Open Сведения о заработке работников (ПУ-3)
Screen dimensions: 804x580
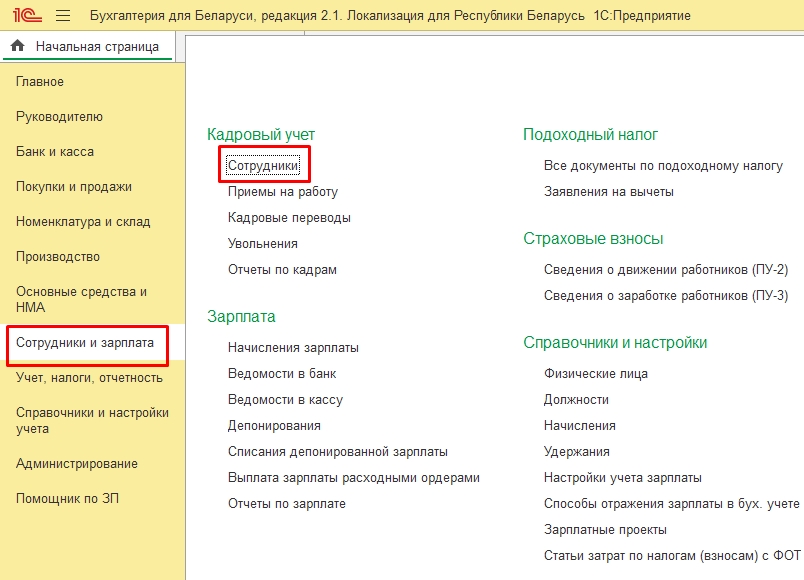(666, 296)
